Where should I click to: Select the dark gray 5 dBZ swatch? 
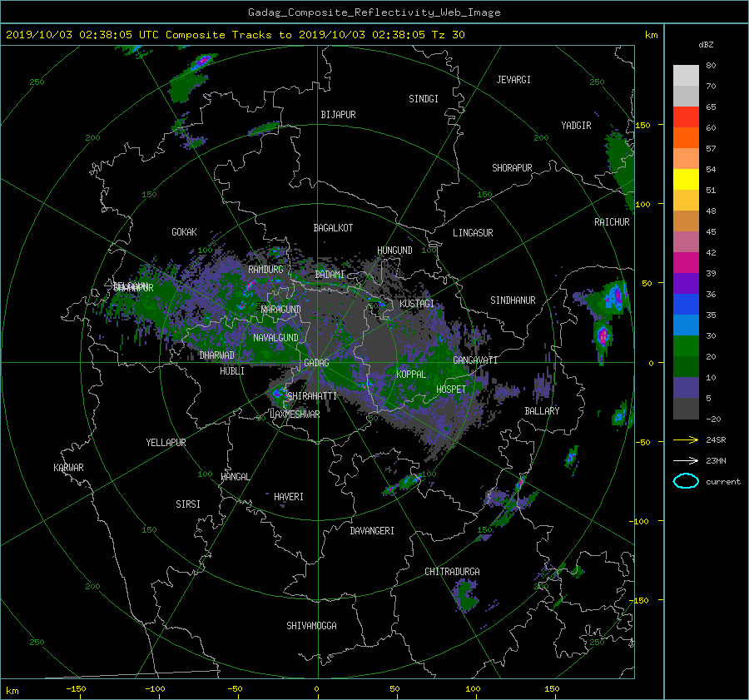click(x=686, y=409)
